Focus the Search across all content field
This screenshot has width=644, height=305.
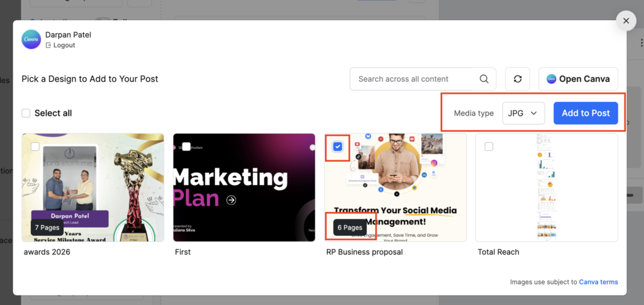coord(423,79)
